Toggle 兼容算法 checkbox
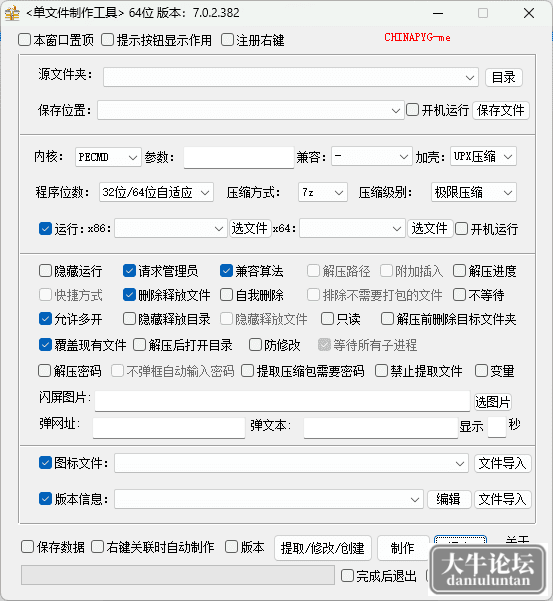The image size is (553, 601). pos(227,271)
